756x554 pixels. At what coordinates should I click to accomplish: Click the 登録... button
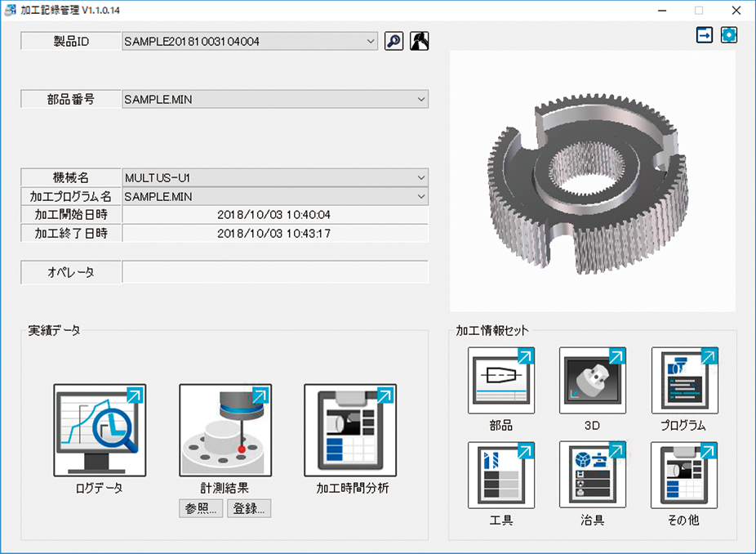pyautogui.click(x=249, y=508)
